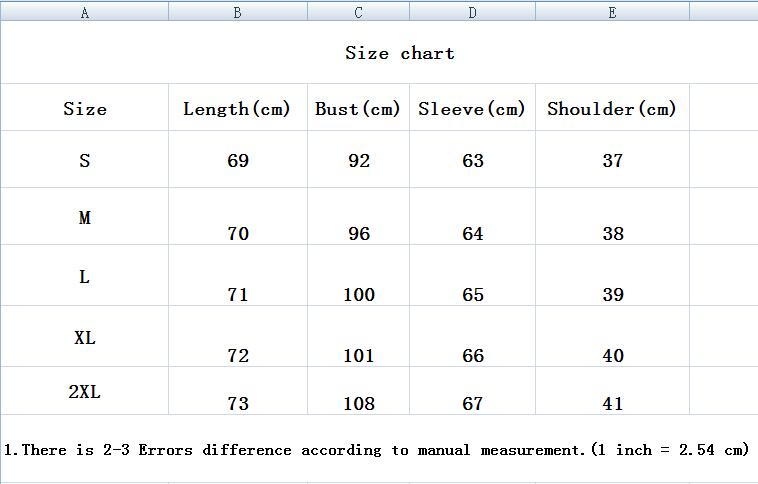Click the 'Size chart' title cell
The image size is (758, 484).
[x=400, y=53]
